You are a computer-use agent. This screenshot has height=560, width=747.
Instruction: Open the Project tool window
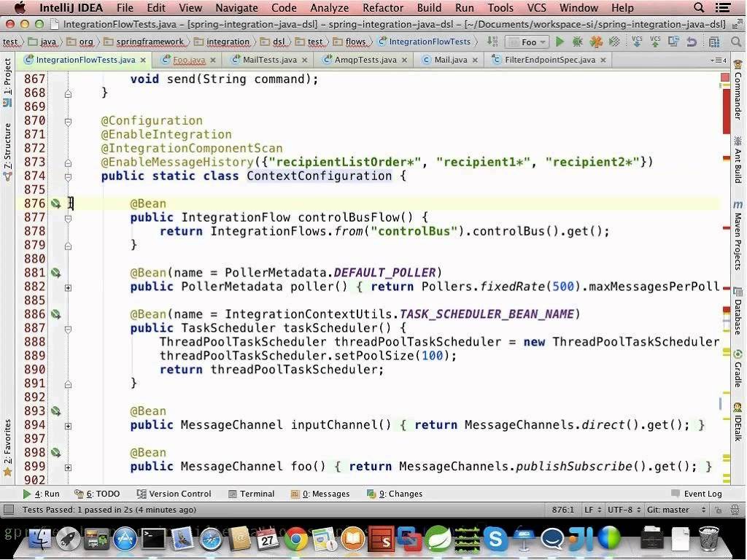tap(7, 82)
